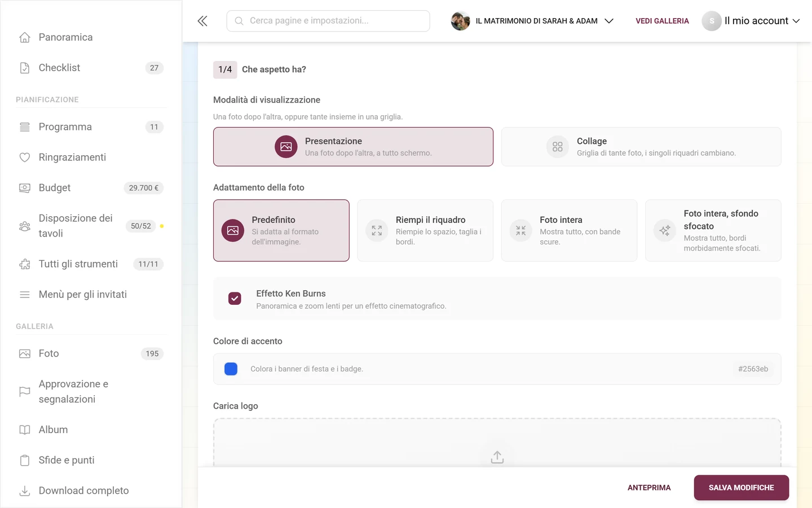Click the upload icon in logo dropzone
Screen dimensions: 812x508
(497, 457)
